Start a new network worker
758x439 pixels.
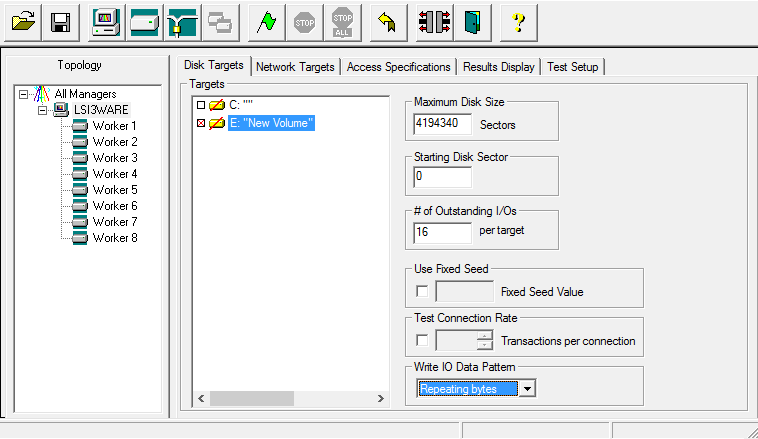point(182,22)
